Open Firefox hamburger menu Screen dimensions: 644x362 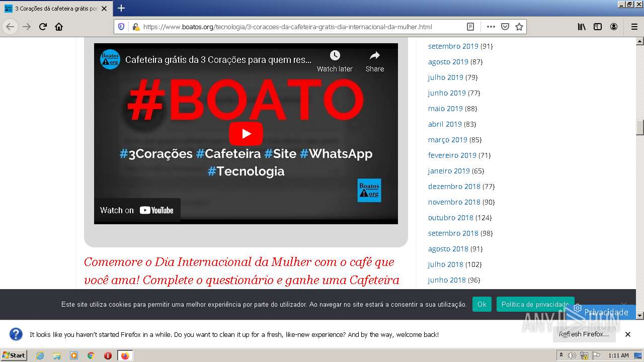tap(634, 27)
